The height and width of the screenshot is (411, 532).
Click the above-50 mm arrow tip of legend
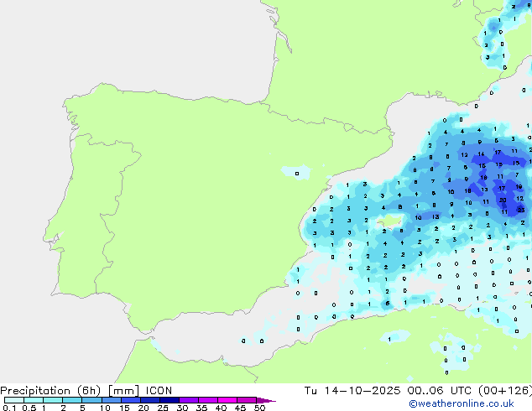[x=266, y=401]
